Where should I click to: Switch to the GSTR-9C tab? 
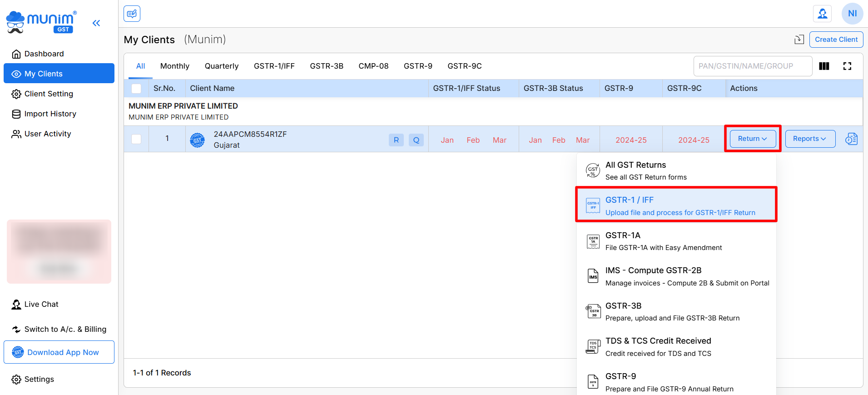point(464,66)
